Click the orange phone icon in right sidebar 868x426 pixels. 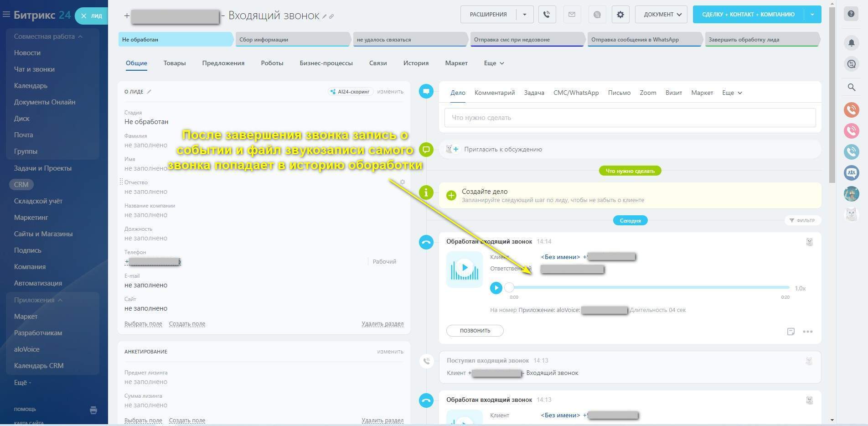tap(851, 110)
